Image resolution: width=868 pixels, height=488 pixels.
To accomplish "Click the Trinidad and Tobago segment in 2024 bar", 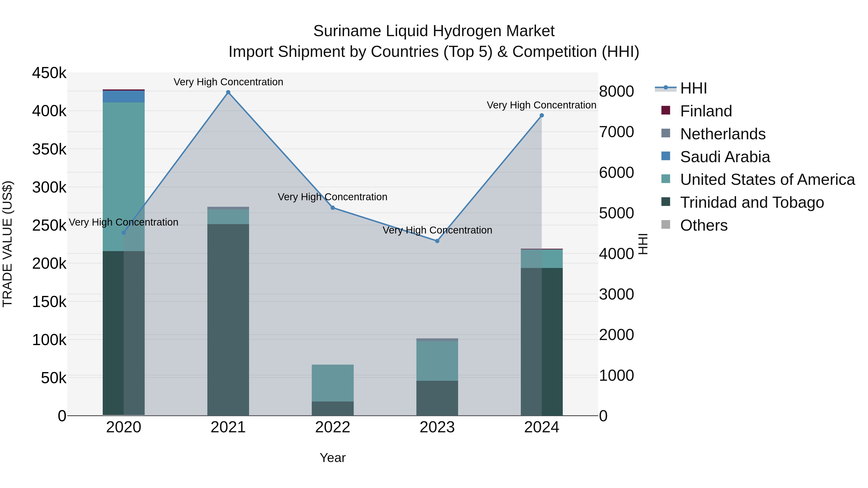I will click(542, 342).
